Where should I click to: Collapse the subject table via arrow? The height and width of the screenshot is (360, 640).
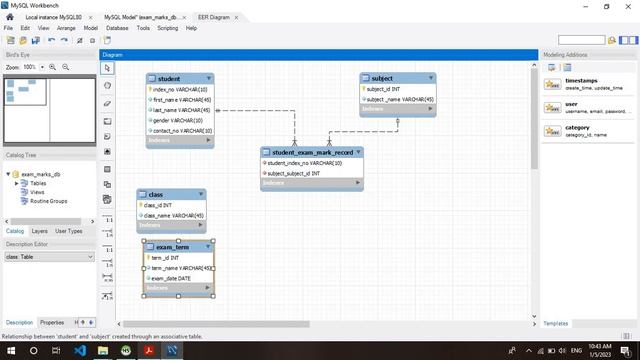(431, 78)
